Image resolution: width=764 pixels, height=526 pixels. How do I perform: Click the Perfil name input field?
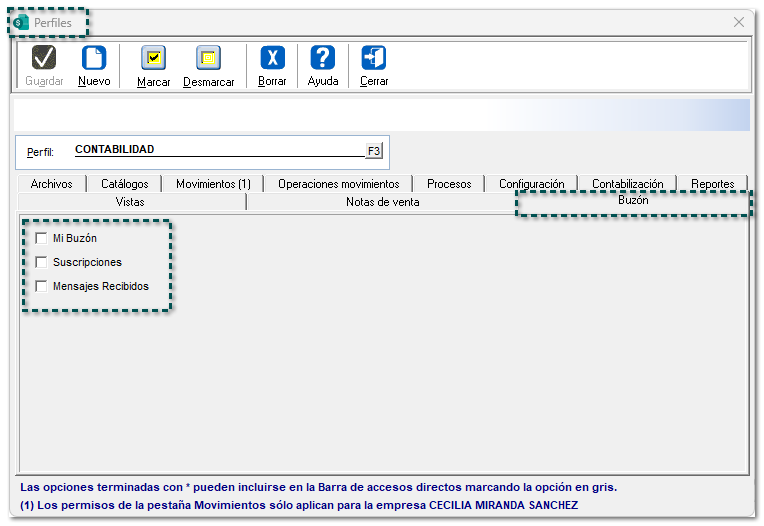click(x=218, y=150)
